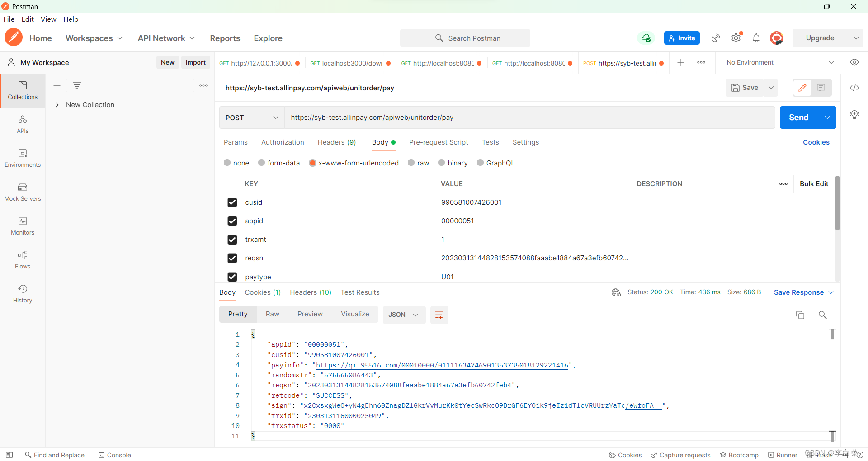
Task: Open the Upgrade dropdown arrow
Action: 856,38
